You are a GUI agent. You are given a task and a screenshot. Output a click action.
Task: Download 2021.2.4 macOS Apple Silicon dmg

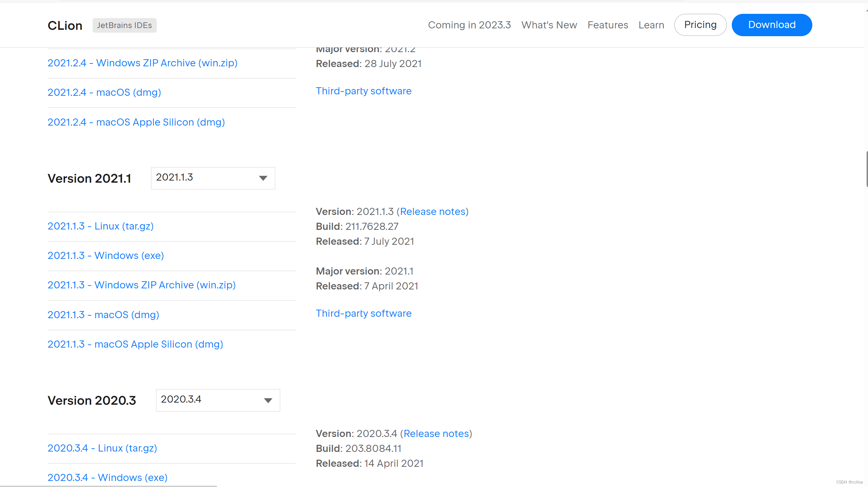tap(136, 122)
